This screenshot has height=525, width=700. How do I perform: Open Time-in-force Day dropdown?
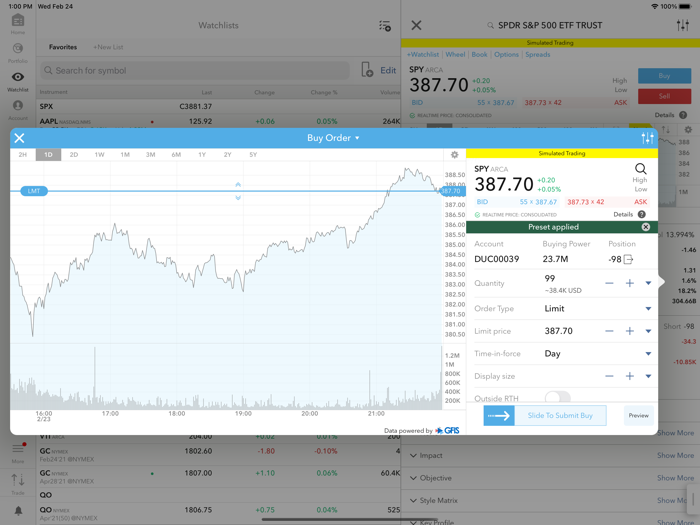click(648, 354)
